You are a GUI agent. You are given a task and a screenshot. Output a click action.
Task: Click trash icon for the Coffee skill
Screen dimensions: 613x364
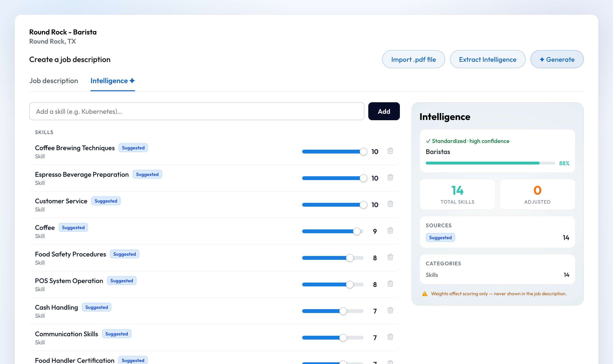coord(390,230)
